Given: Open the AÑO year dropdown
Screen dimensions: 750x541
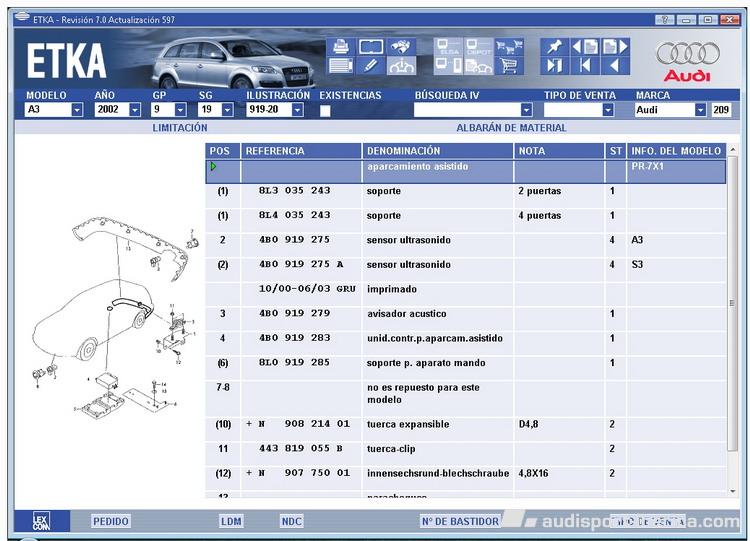Looking at the screenshot, I should (135, 110).
